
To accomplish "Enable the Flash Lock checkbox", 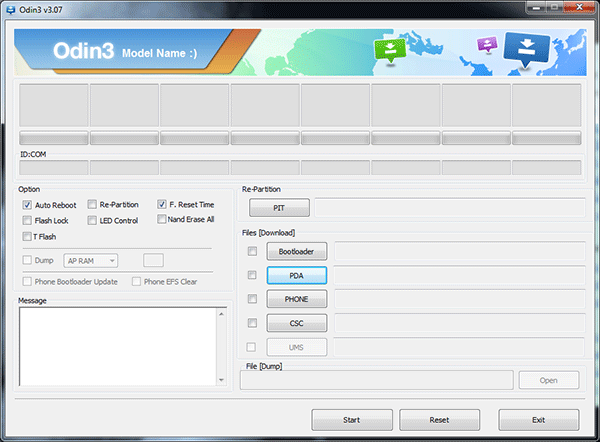I will [27, 221].
